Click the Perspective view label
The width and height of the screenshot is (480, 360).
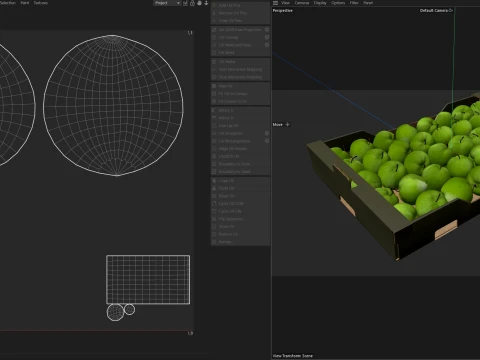tap(283, 11)
